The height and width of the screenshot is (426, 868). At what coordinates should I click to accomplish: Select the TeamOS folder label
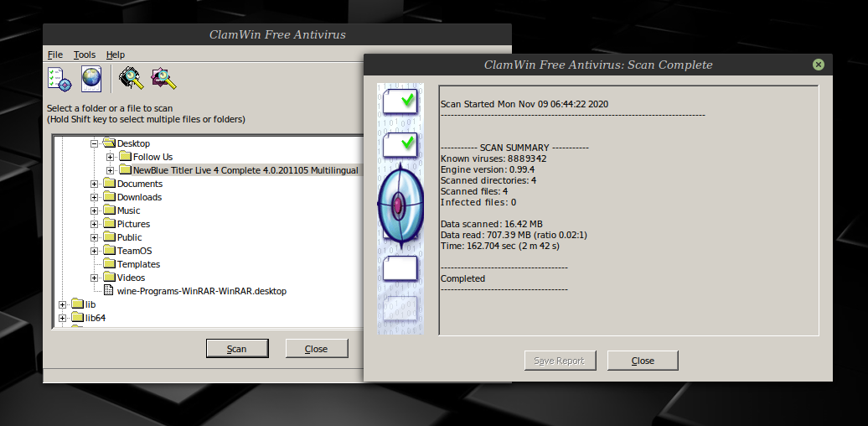click(135, 251)
